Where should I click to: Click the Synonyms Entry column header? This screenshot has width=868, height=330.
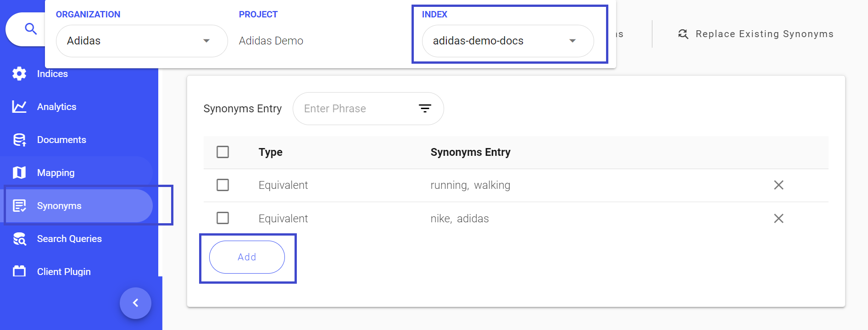coord(470,152)
